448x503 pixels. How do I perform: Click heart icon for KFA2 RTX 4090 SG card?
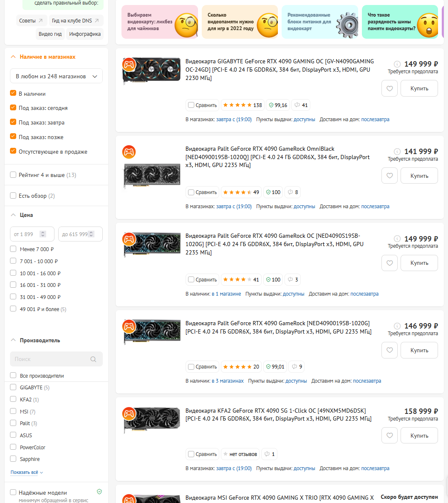tap(389, 436)
